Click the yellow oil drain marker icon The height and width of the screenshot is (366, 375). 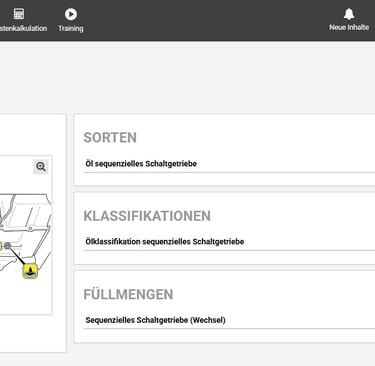click(x=30, y=270)
